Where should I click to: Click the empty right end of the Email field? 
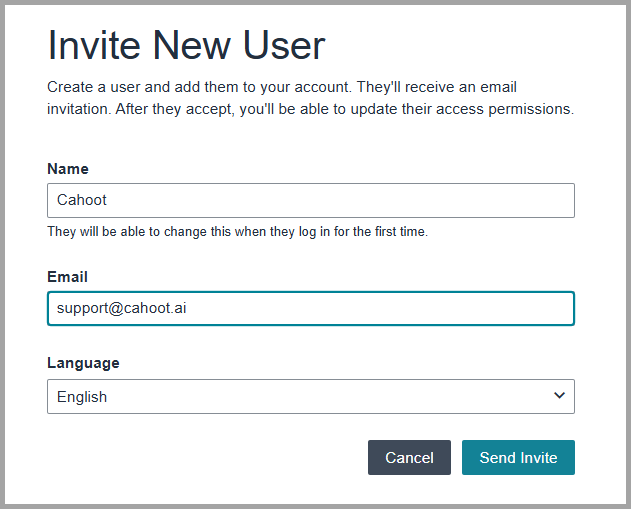click(523, 309)
